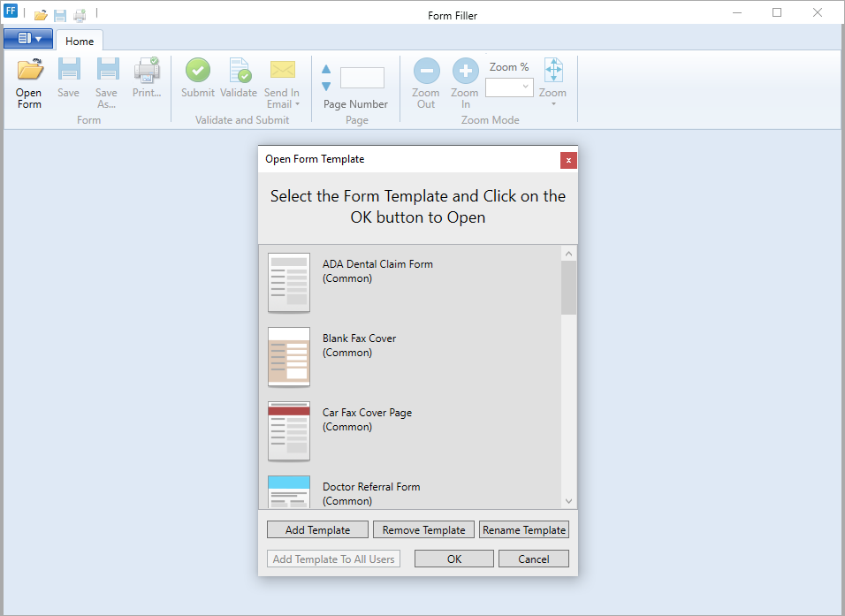Viewport: 845px width, 616px height.
Task: Click the quick access open folder icon
Action: 41,15
